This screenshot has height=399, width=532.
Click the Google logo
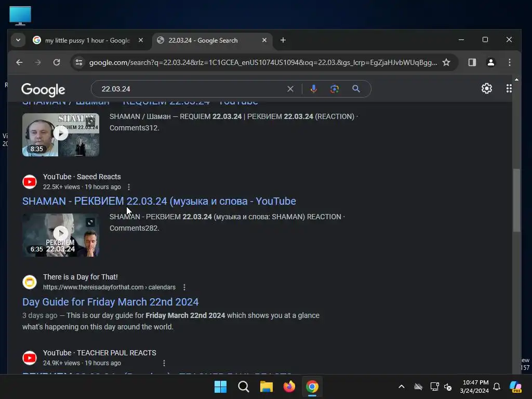coord(43,89)
